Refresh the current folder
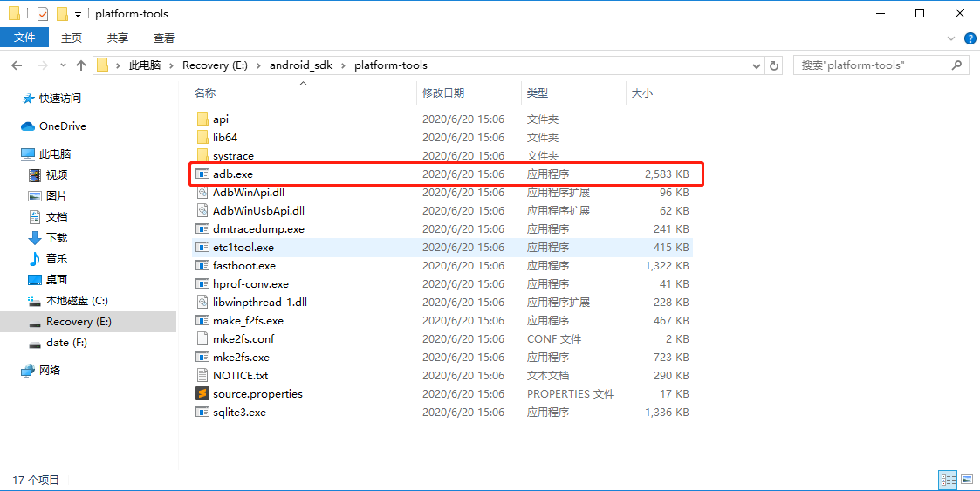The height and width of the screenshot is (491, 980). tap(774, 65)
